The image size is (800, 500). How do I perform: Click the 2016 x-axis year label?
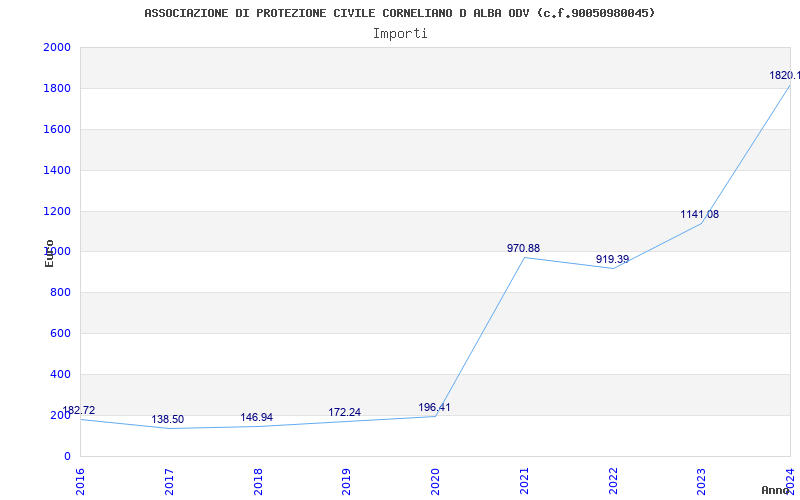(80, 481)
